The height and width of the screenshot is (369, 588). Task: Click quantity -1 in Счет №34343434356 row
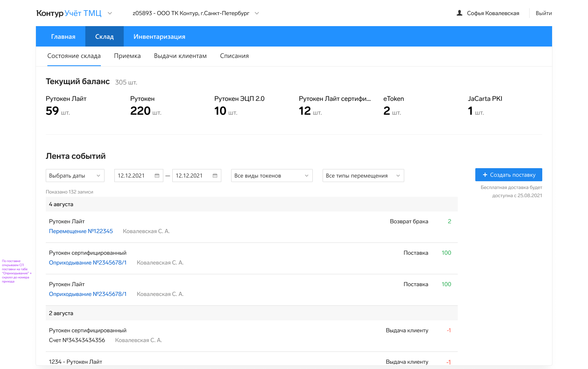(x=449, y=330)
